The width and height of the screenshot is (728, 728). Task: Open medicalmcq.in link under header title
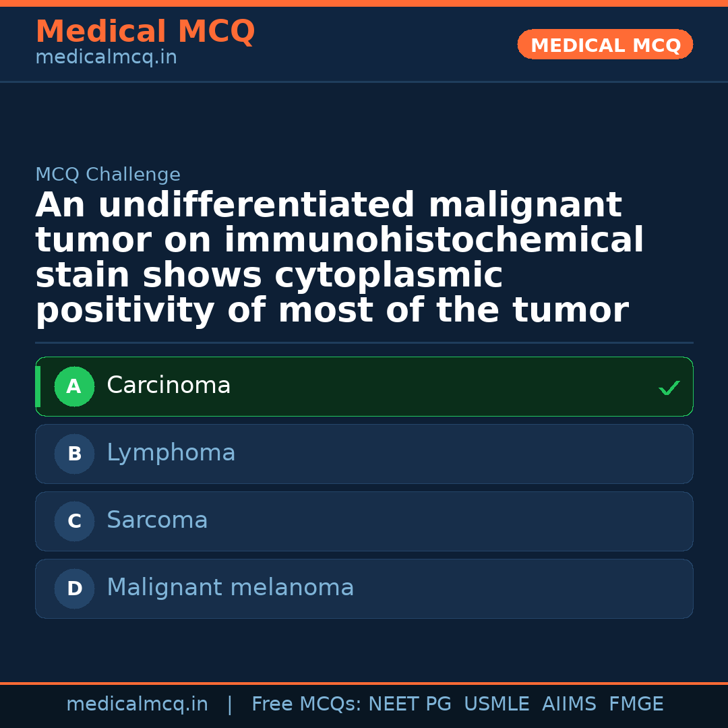tap(106, 57)
